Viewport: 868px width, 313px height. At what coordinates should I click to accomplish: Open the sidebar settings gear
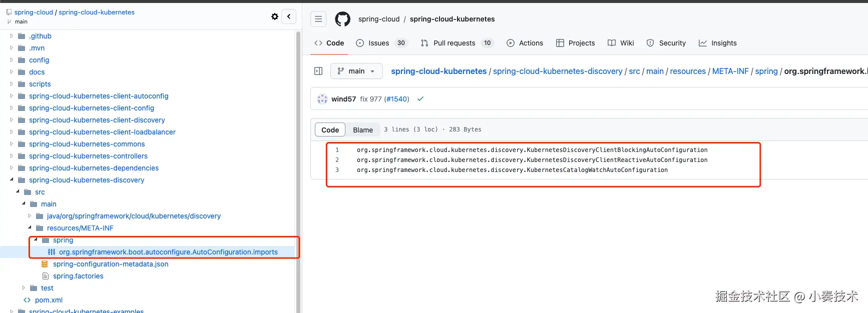[275, 16]
